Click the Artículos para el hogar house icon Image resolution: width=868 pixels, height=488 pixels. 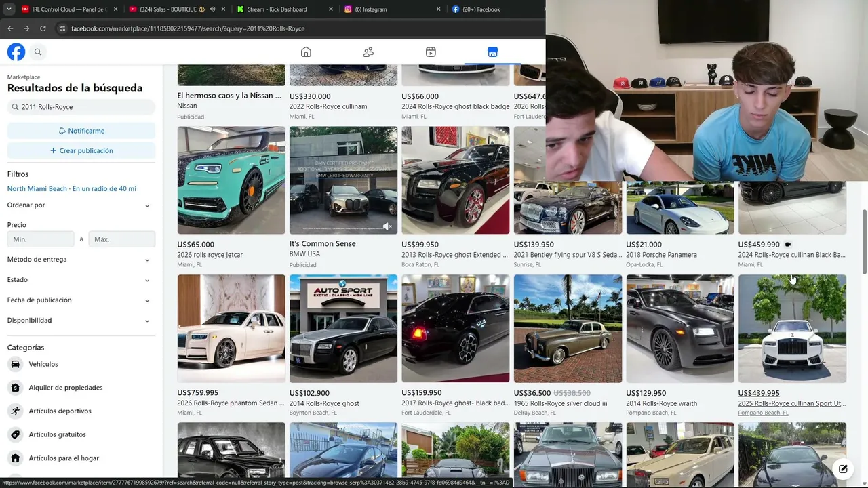16,458
